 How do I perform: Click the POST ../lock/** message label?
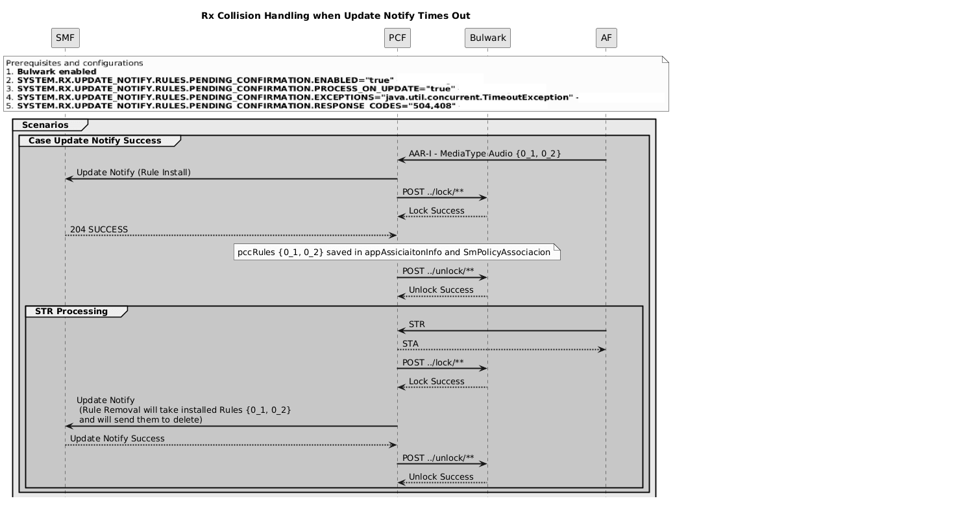[x=432, y=192]
